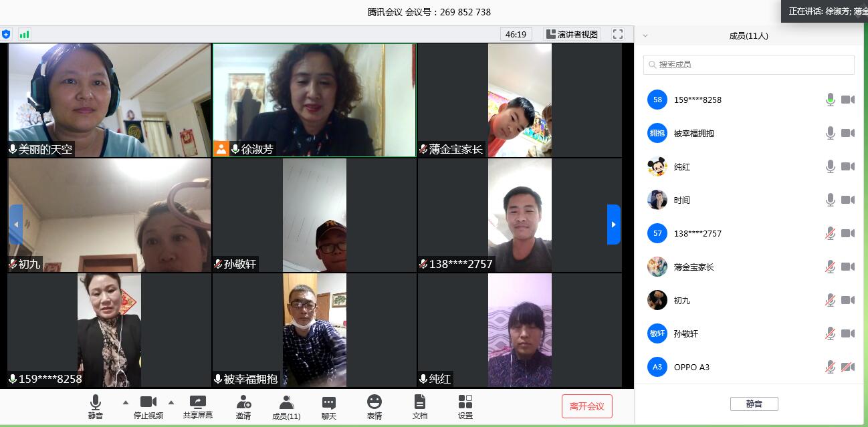Toggle microphone for member 被幸福拥抱
The width and height of the screenshot is (868, 427).
click(831, 133)
